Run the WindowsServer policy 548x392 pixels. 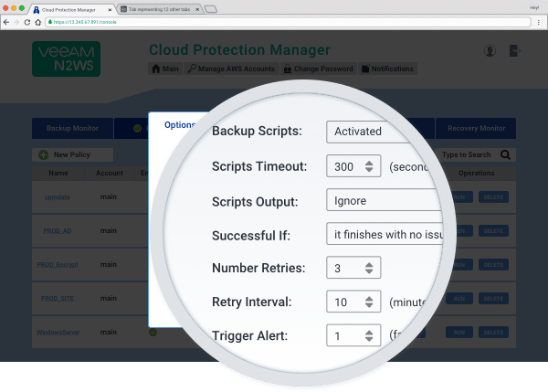point(459,333)
